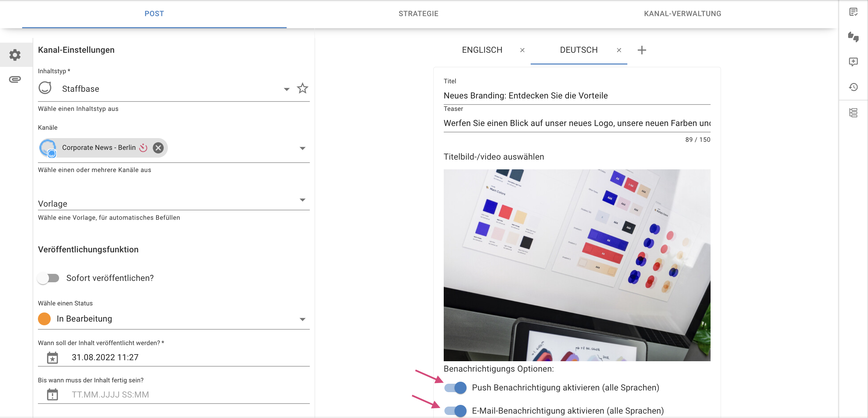The width and height of the screenshot is (868, 418).
Task: Click the Corporate News - Berlin chip label
Action: click(x=99, y=148)
